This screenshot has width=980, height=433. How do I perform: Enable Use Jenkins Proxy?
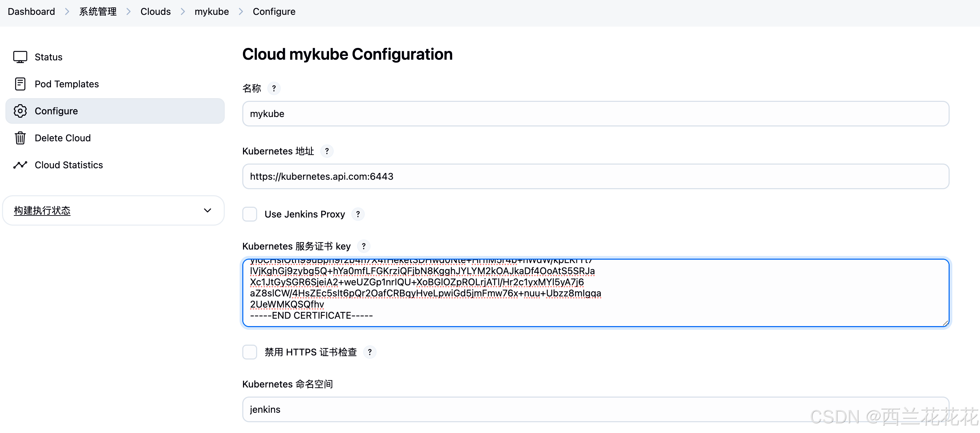click(250, 214)
